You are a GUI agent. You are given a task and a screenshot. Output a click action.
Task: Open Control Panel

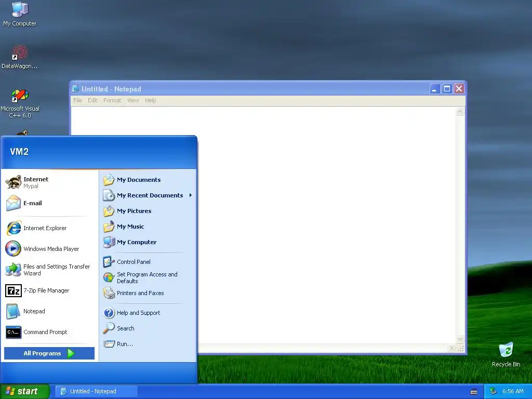point(148,262)
